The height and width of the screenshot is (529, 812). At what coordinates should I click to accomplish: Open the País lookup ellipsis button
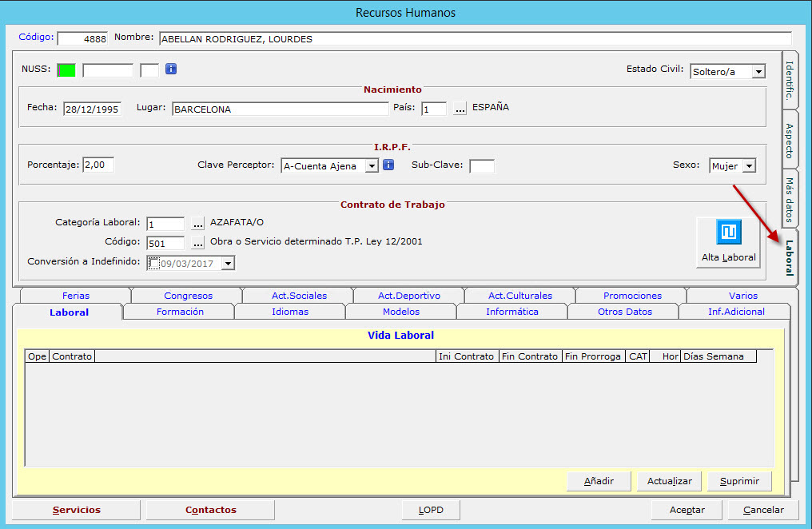(460, 109)
